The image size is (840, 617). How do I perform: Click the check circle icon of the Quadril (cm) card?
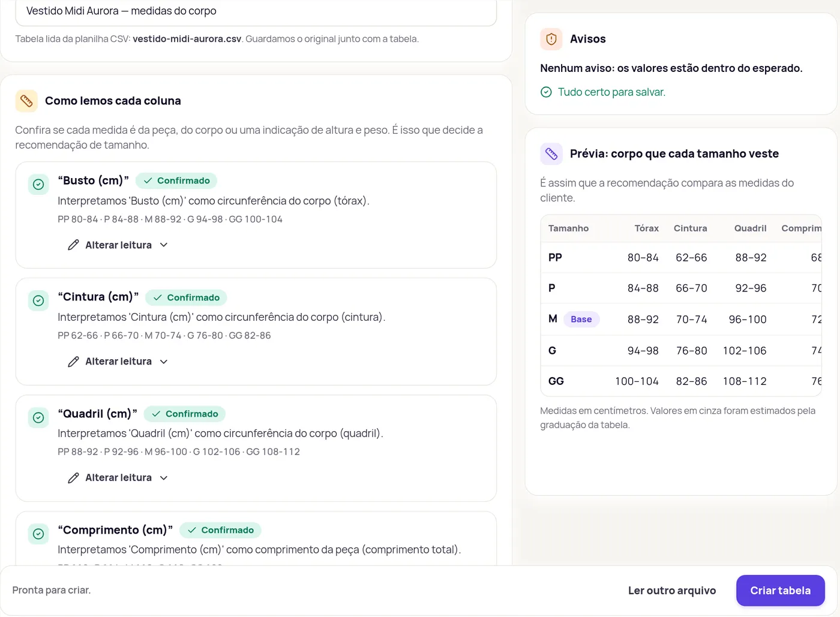(38, 417)
